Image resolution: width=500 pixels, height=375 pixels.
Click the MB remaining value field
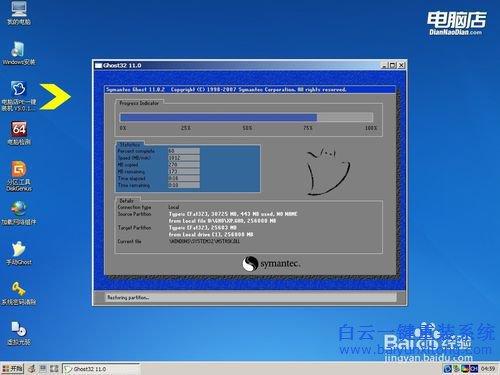(184, 171)
